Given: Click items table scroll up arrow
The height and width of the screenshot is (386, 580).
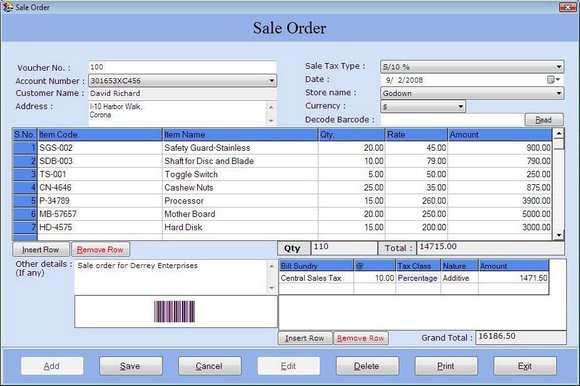Looking at the screenshot, I should pos(559,133).
